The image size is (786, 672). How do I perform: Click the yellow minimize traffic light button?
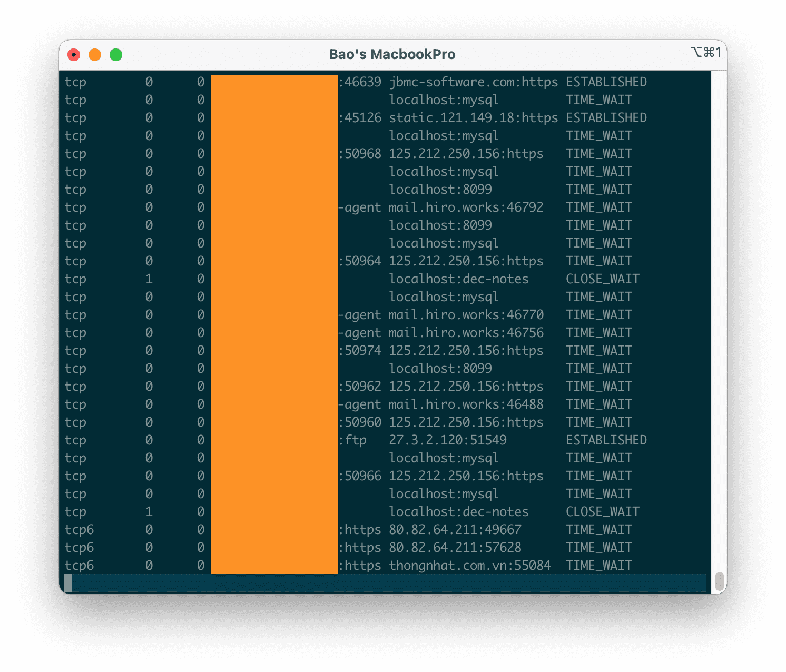point(95,54)
